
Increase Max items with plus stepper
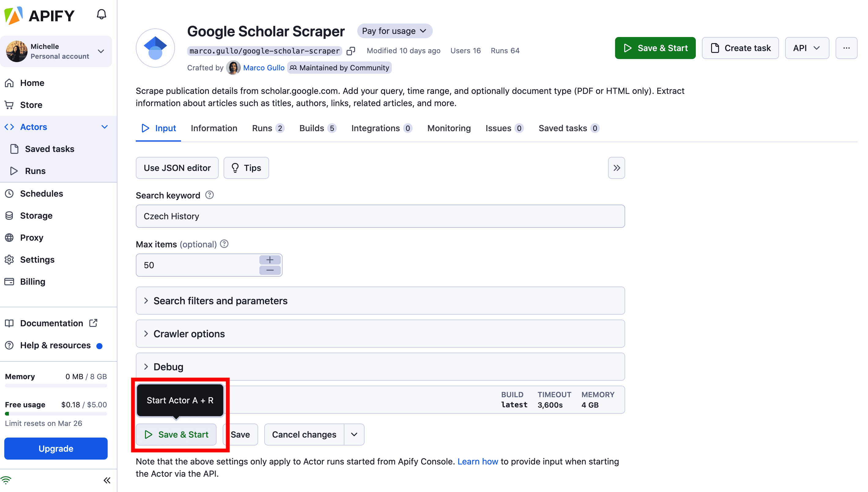[270, 260]
